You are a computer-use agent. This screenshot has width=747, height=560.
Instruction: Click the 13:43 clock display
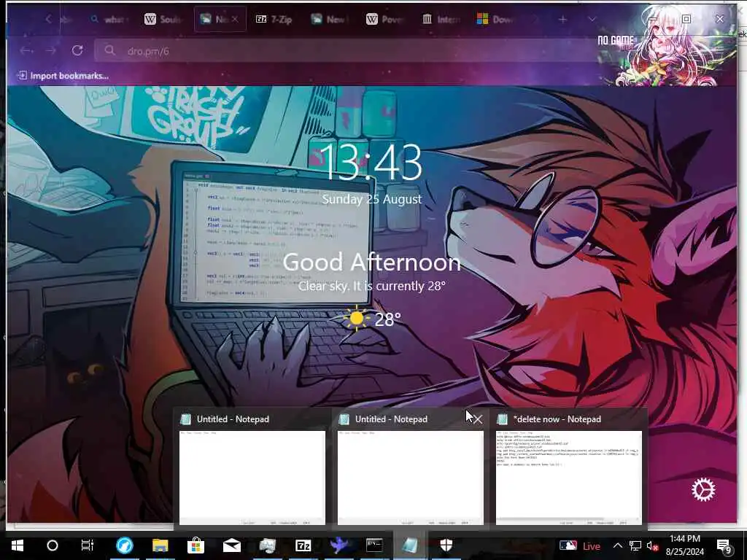[371, 163]
